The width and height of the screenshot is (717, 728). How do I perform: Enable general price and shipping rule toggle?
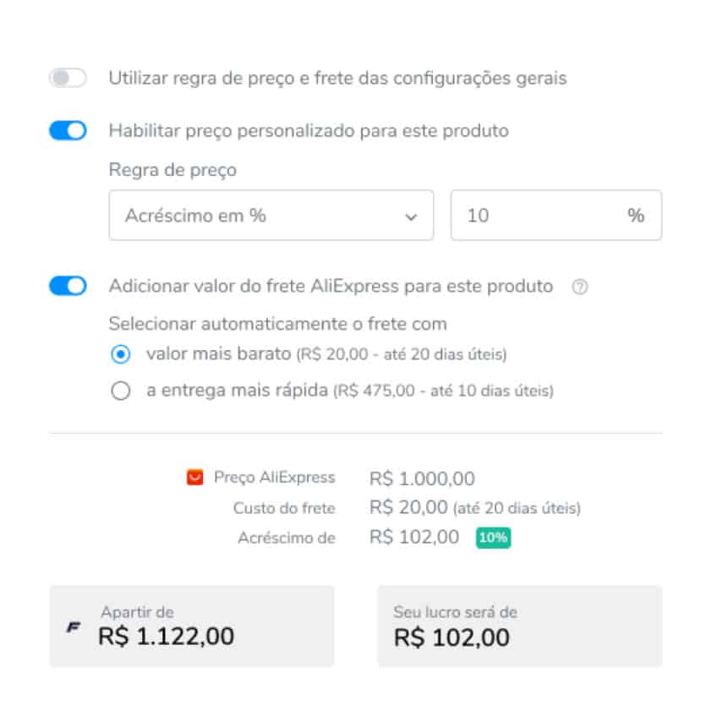[68, 79]
